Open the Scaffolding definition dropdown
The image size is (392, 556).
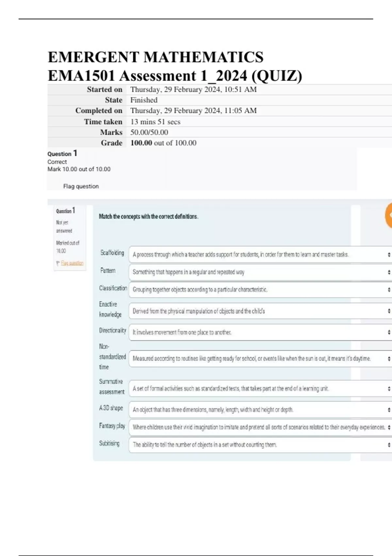click(x=260, y=254)
